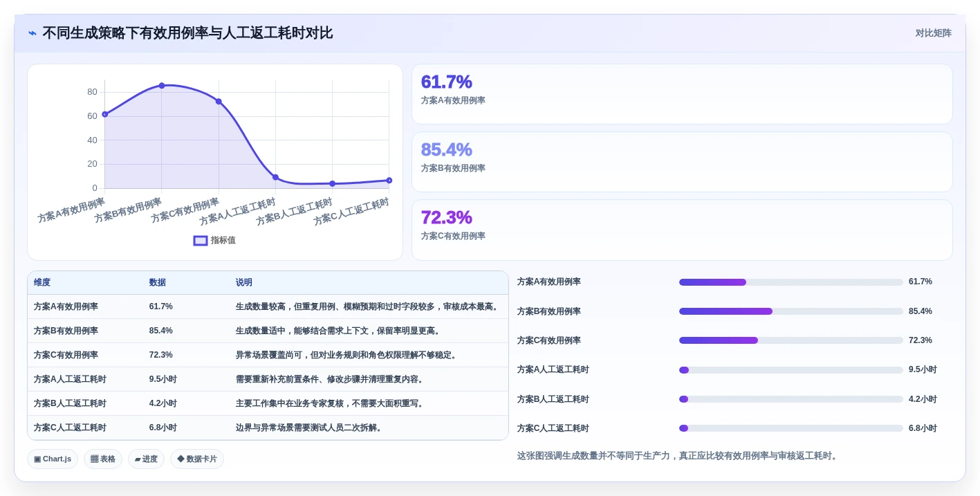This screenshot has height=496, width=980.
Task: Click description starting 生成数量适中
Action: pyautogui.click(x=339, y=331)
